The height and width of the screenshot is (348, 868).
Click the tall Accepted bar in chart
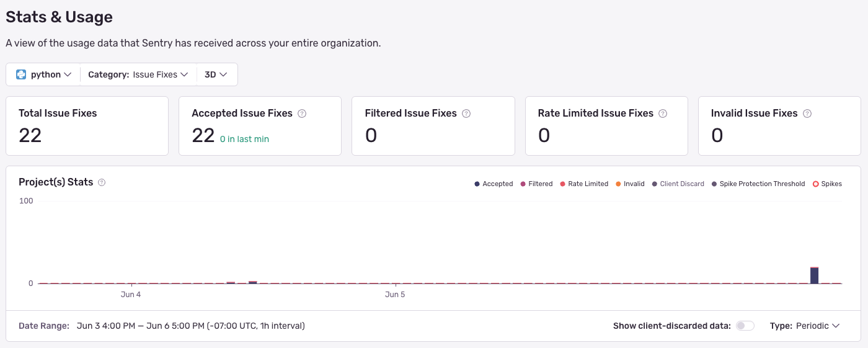pyautogui.click(x=814, y=275)
